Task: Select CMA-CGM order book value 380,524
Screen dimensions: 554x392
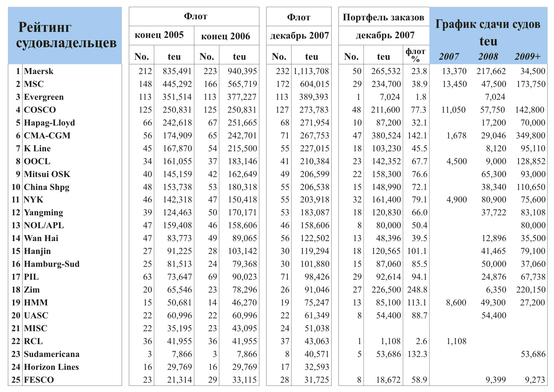Action: (386, 136)
